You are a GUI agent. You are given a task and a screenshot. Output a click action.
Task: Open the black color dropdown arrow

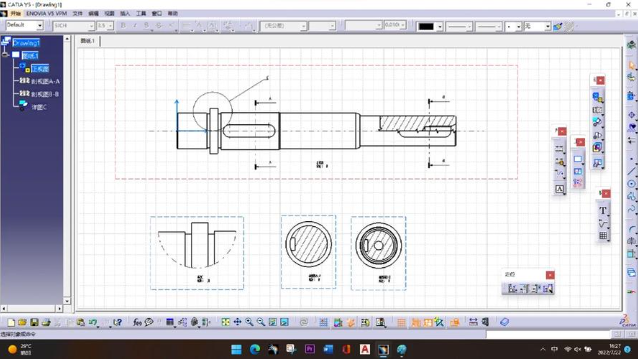440,27
